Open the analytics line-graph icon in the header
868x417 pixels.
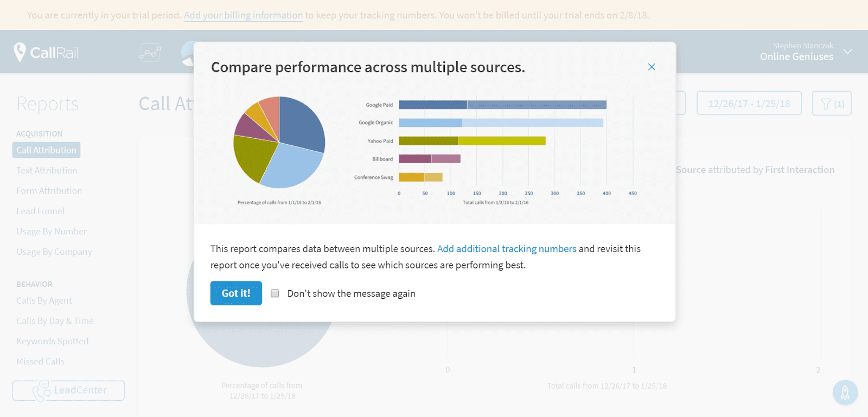click(x=150, y=53)
